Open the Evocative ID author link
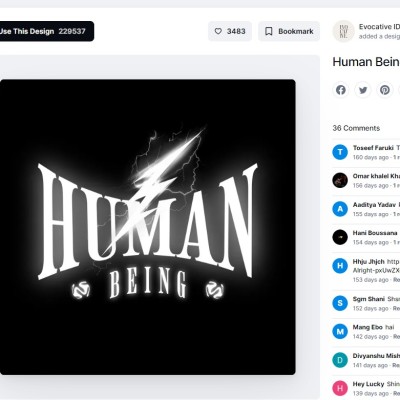Screen dimensions: 400x400 pyautogui.click(x=379, y=27)
